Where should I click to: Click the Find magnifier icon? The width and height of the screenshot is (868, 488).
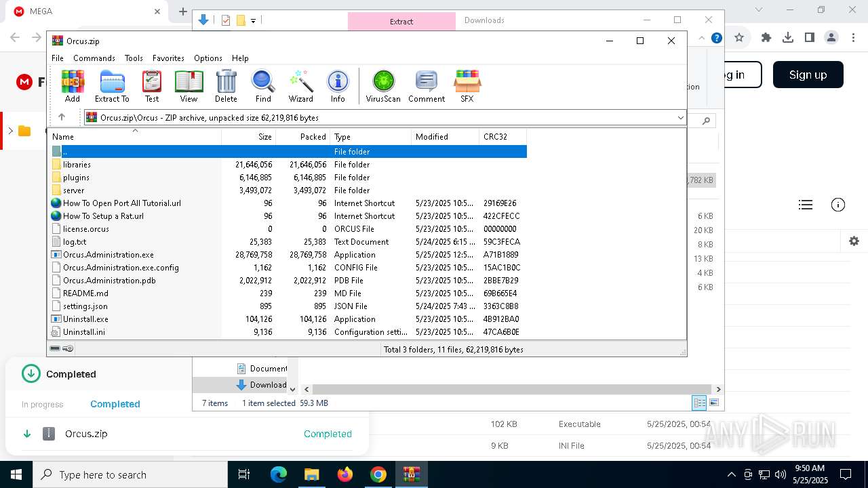263,86
